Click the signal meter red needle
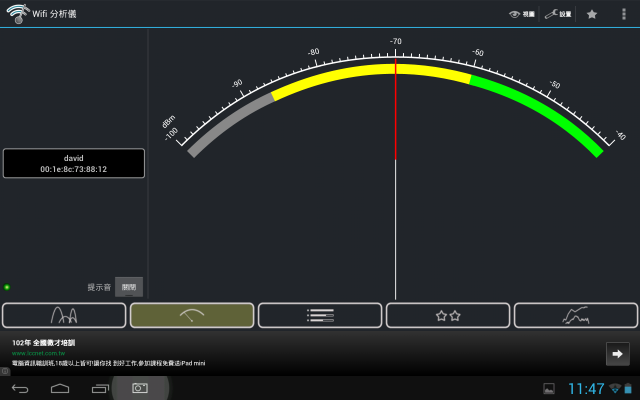 396,110
